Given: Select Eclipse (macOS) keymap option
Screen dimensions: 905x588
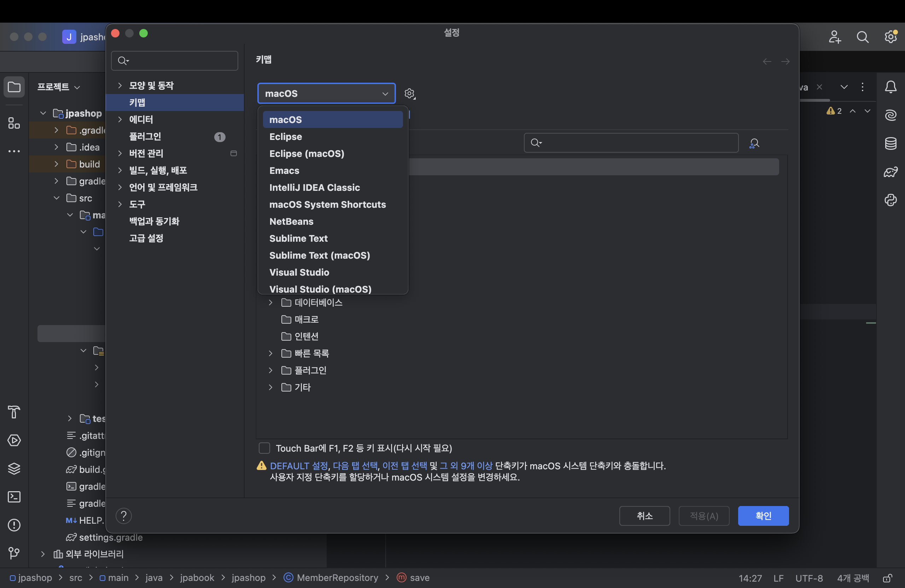Looking at the screenshot, I should coord(306,154).
